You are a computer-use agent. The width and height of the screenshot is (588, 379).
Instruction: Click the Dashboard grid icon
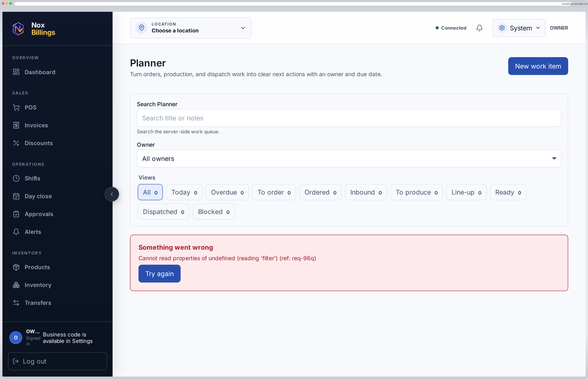pyautogui.click(x=16, y=72)
